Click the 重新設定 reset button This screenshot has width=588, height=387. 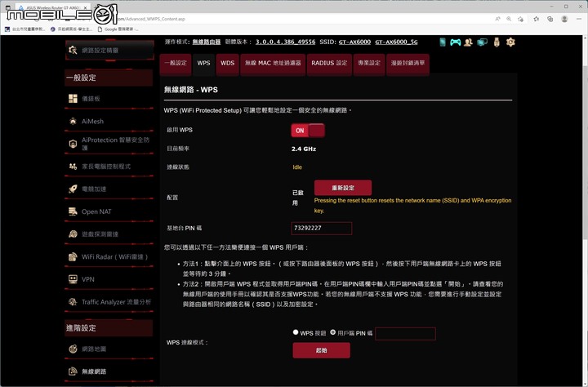point(343,188)
